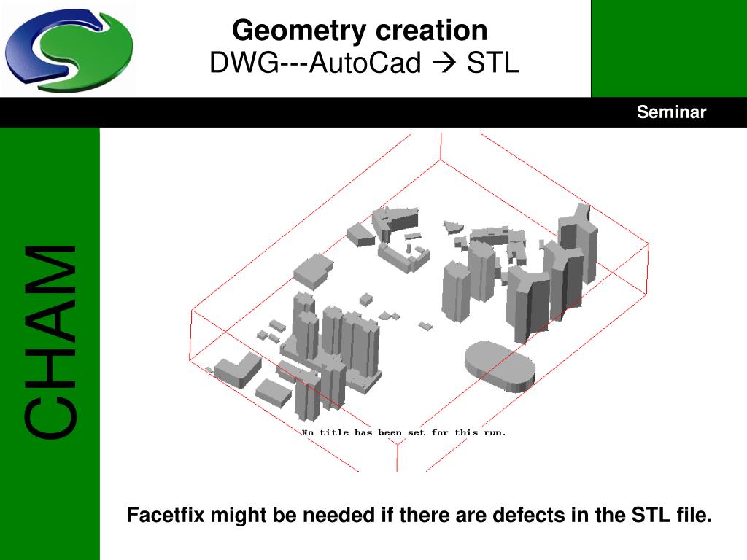Click the Facetfix STL defects note
The width and height of the screenshot is (747, 560).
pyautogui.click(x=419, y=515)
